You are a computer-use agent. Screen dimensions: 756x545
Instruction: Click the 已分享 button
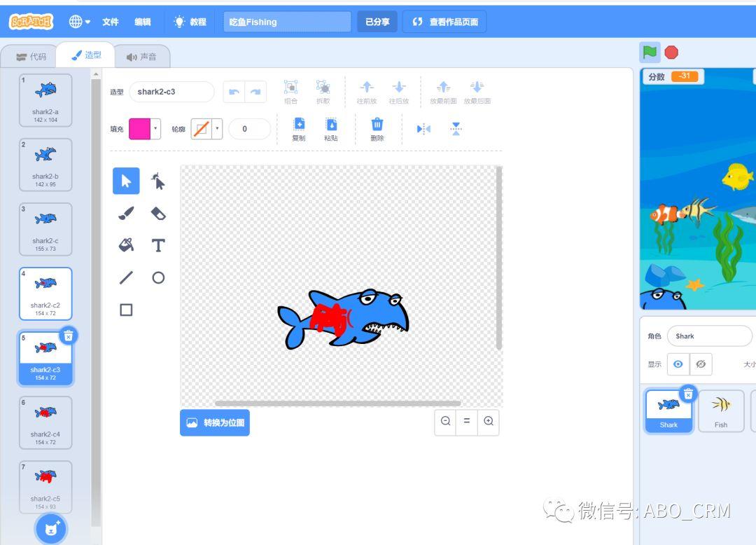(x=377, y=22)
